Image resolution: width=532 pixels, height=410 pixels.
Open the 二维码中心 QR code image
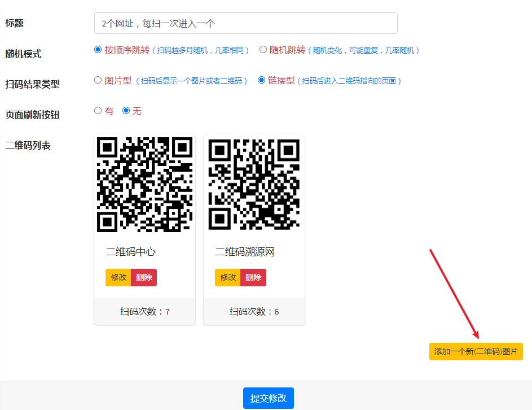tap(144, 185)
